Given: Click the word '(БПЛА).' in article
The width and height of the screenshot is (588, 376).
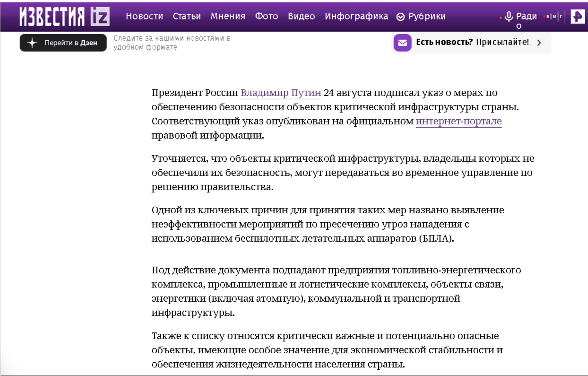Looking at the screenshot, I should (436, 238).
